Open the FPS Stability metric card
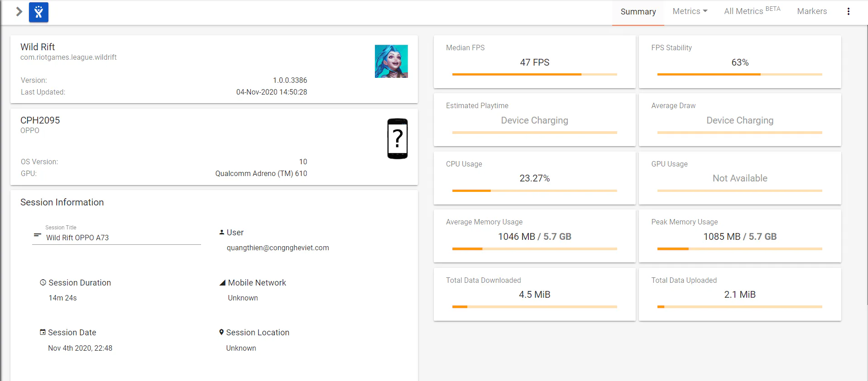 click(x=740, y=62)
